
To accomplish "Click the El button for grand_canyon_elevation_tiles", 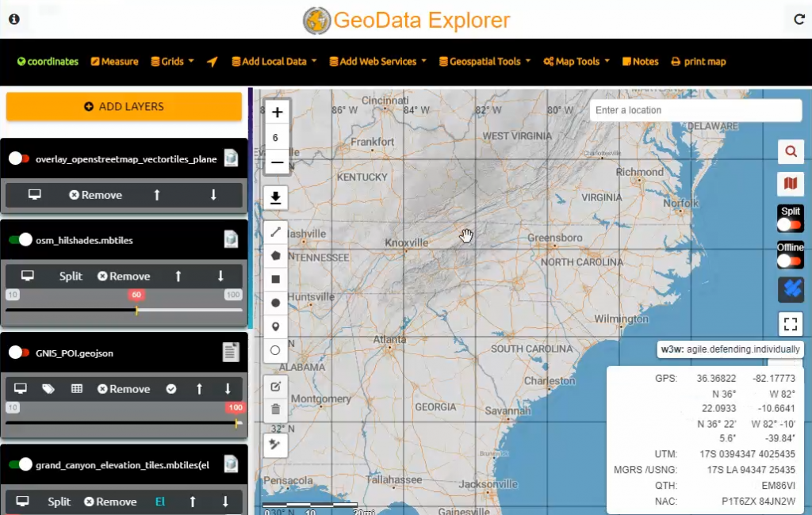I will click(160, 502).
